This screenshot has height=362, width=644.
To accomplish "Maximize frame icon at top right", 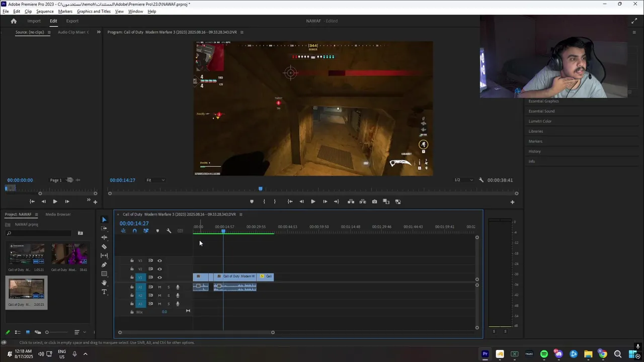I will (634, 21).
